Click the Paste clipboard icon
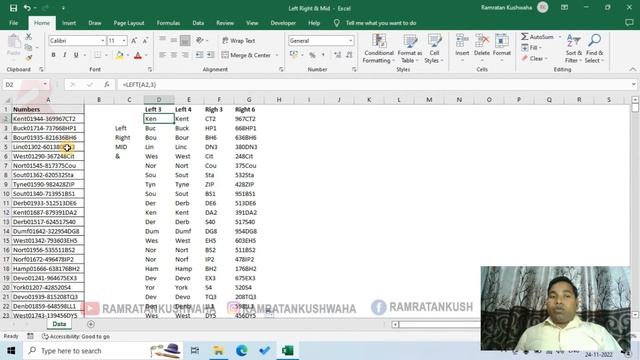The width and height of the screenshot is (640, 360). tap(14, 42)
